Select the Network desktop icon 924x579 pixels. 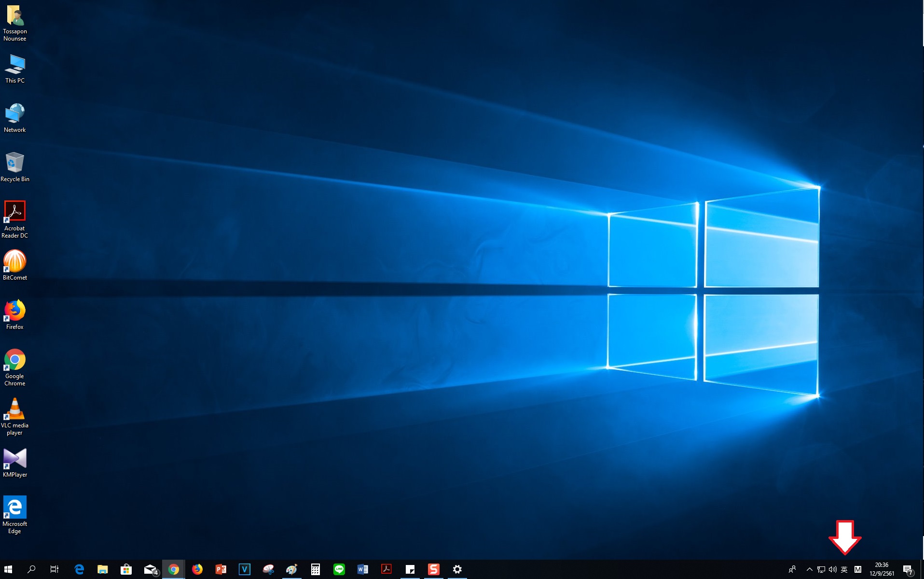click(x=15, y=118)
